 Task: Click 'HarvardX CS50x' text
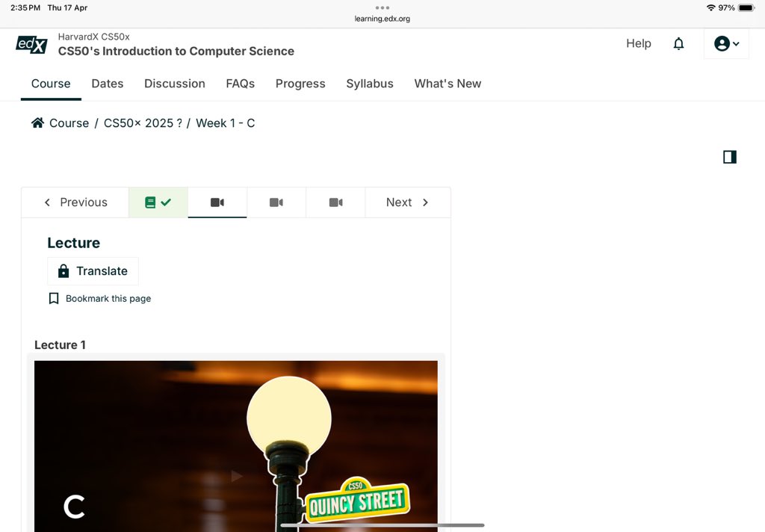point(93,37)
